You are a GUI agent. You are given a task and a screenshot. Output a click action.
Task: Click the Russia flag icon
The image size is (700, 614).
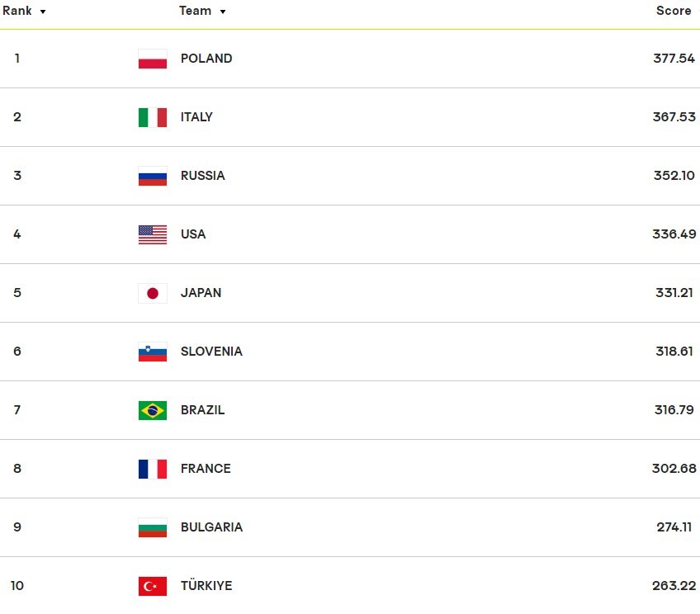point(153,176)
